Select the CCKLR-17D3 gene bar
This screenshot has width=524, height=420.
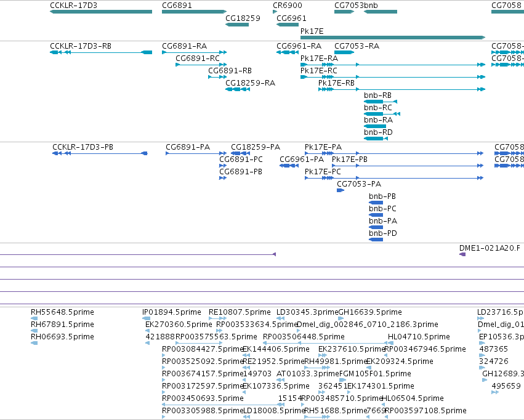(101, 12)
